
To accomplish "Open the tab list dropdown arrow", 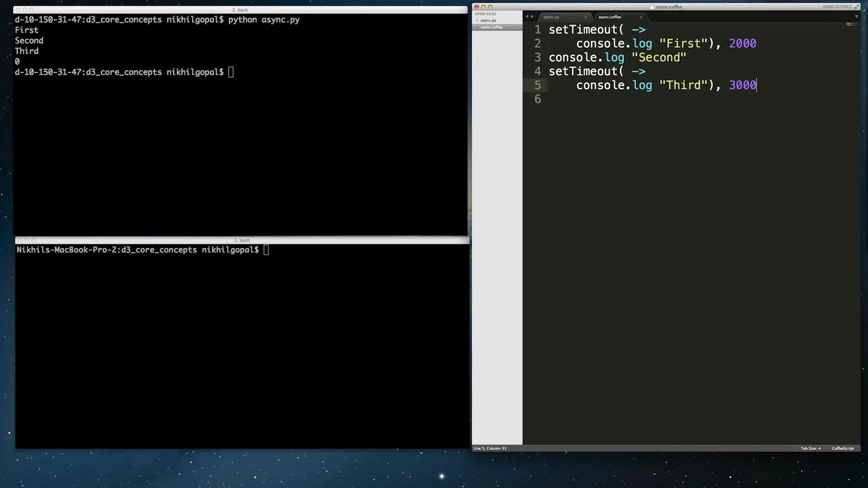I will [x=856, y=17].
